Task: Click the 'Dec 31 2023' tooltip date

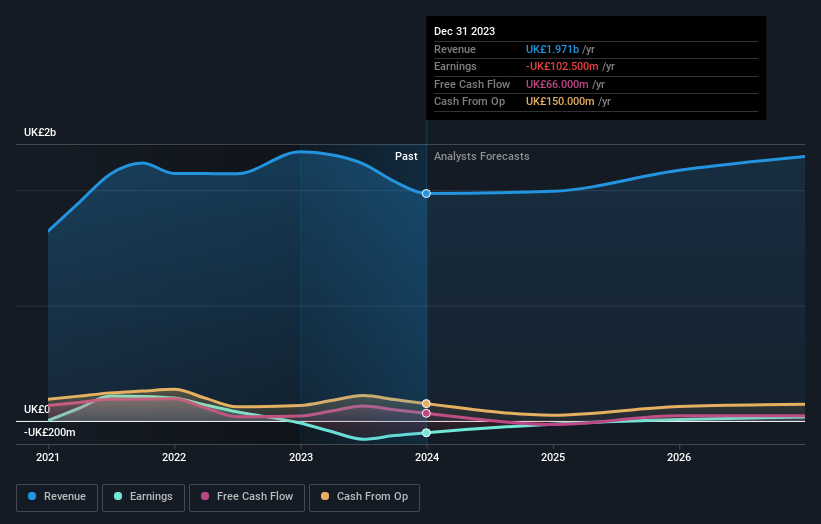Action: 464,31
